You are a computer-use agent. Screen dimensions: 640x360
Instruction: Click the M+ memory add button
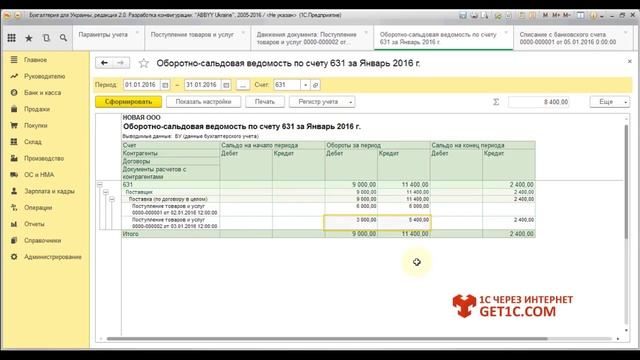(x=556, y=15)
